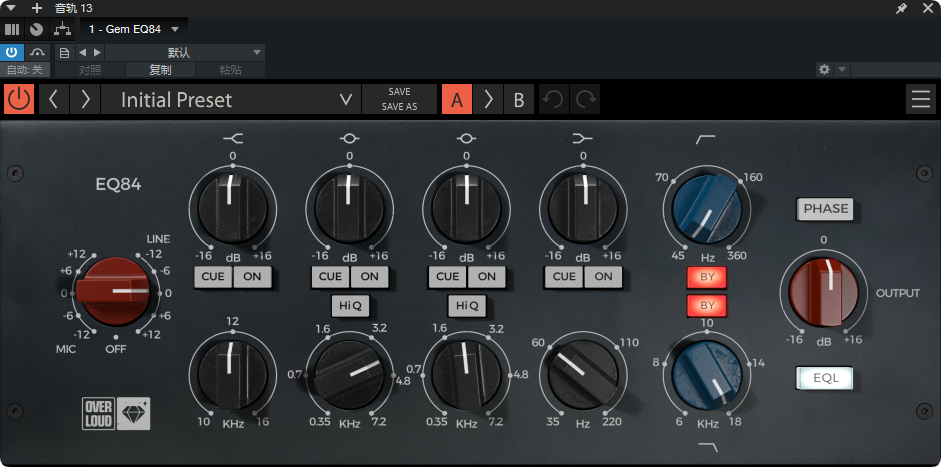The height and width of the screenshot is (467, 941).
Task: Click the second mid band gain knob
Action: click(x=466, y=208)
